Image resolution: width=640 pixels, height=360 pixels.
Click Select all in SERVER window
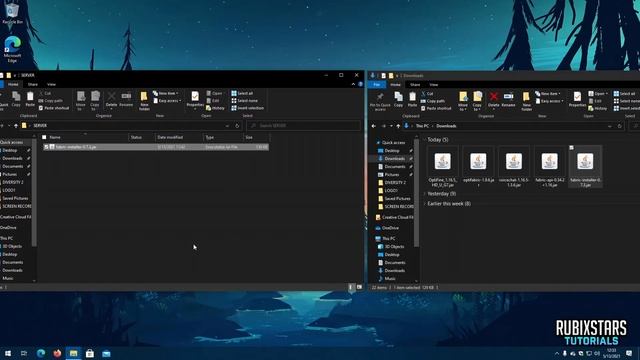242,93
